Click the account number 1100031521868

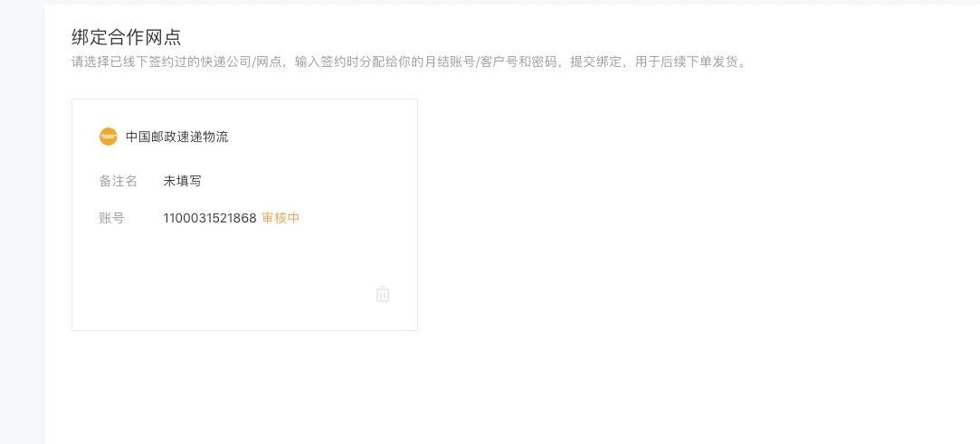pos(210,218)
